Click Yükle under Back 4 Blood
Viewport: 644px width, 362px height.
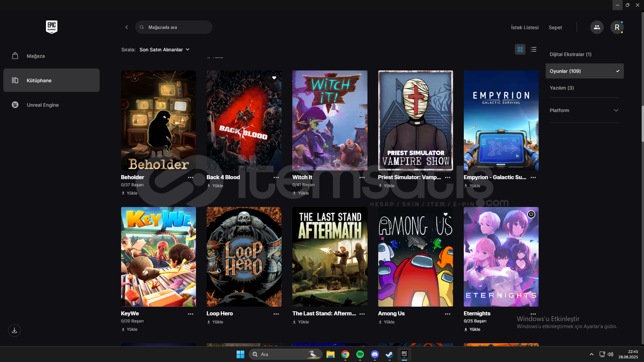click(x=215, y=186)
